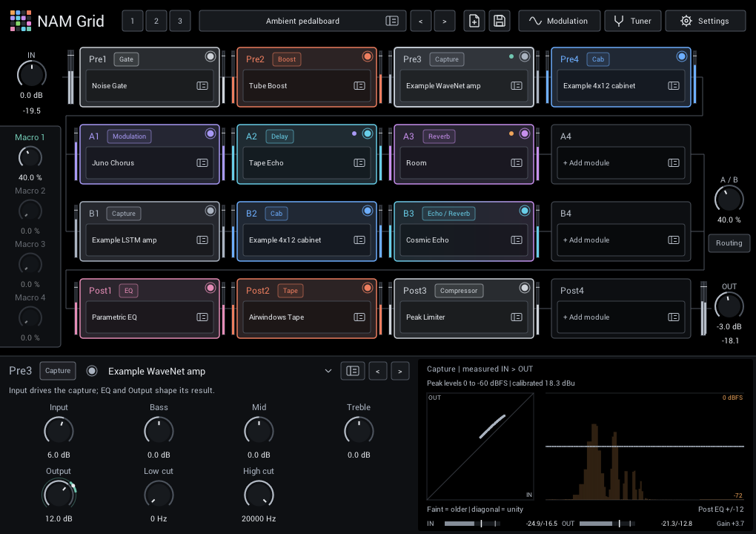
Task: Go to previous preset with the top arrow
Action: [420, 21]
